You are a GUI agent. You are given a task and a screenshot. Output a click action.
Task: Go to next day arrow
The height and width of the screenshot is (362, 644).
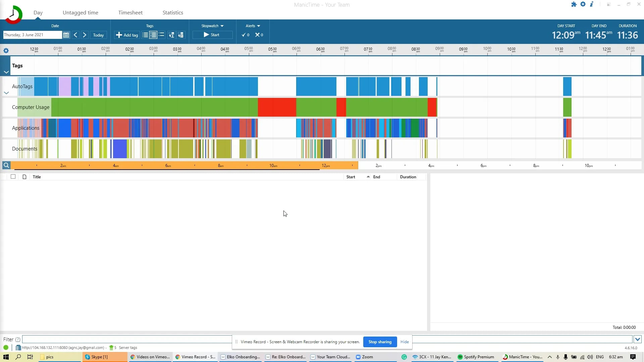[x=85, y=35]
